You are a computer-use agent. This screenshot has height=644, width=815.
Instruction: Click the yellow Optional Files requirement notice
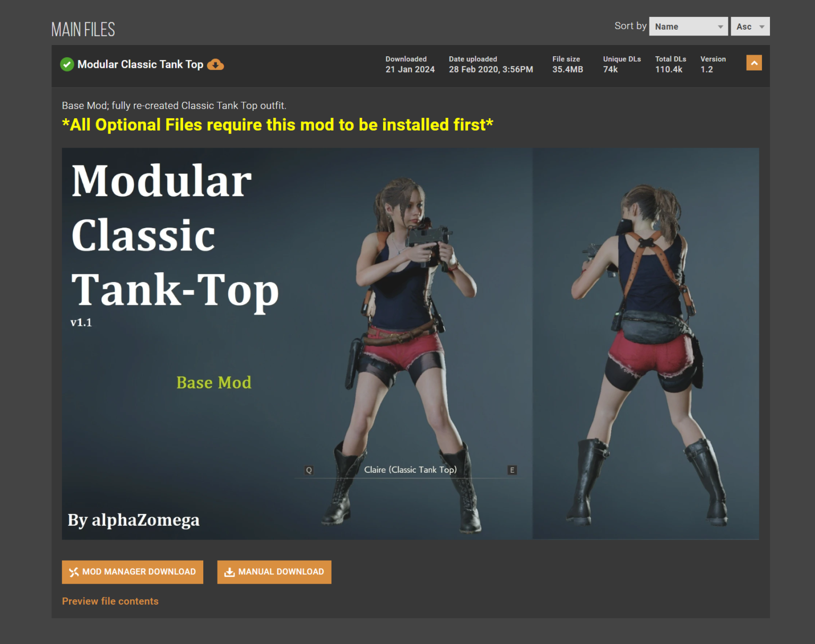pyautogui.click(x=278, y=125)
